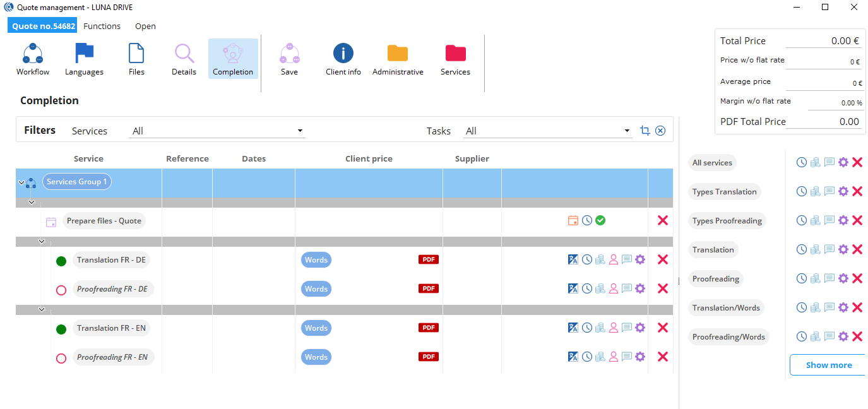
Task: Toggle status circle for Proofreading FR - DE
Action: pyautogui.click(x=61, y=290)
